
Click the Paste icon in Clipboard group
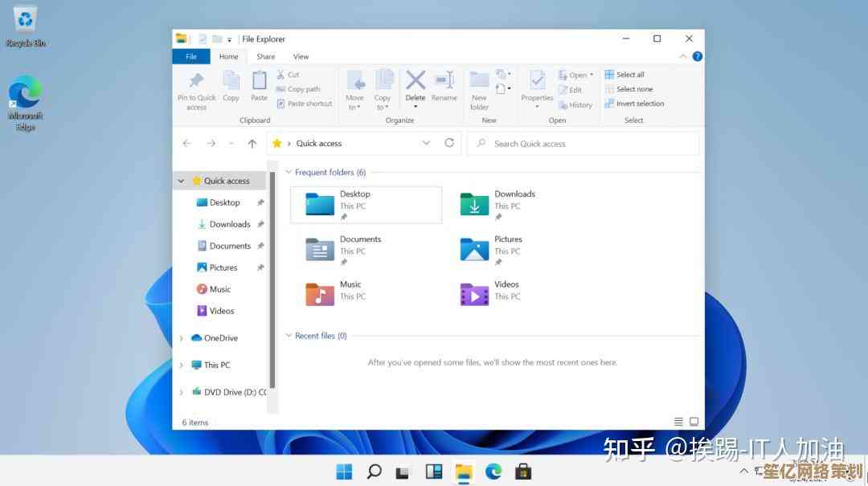[259, 81]
